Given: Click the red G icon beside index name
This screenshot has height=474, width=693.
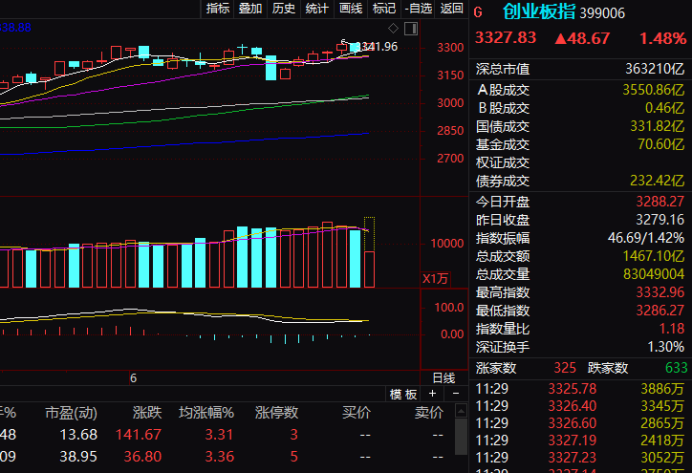Looking at the screenshot, I should tap(478, 12).
